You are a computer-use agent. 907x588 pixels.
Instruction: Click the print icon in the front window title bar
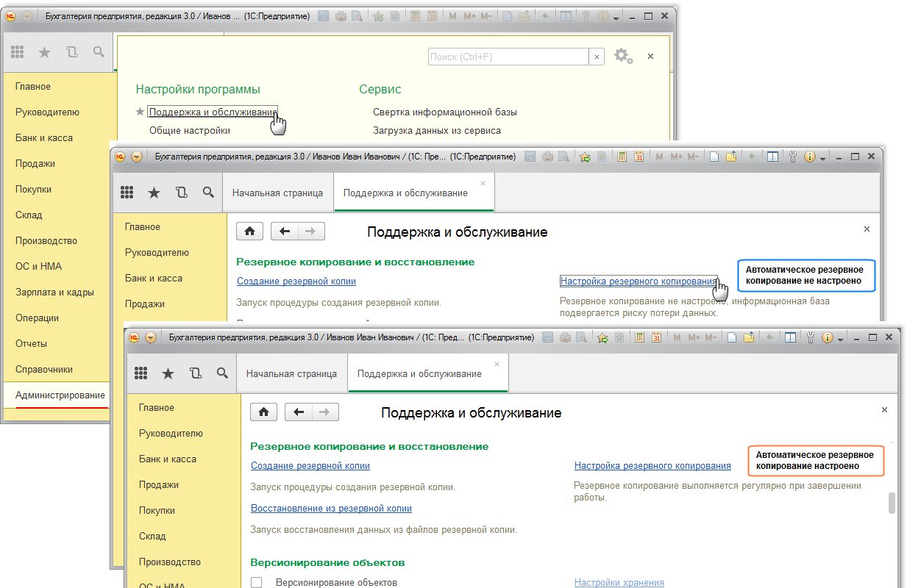pos(564,338)
